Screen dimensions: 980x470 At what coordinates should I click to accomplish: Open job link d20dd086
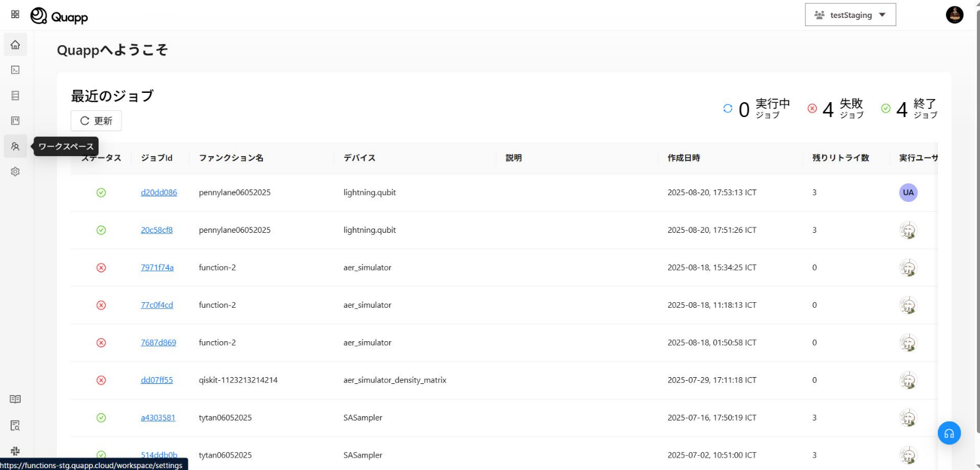pos(159,193)
